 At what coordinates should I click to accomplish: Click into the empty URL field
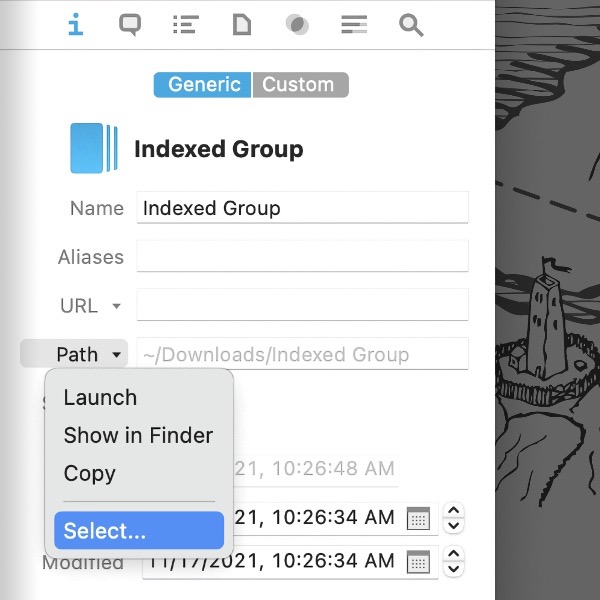(302, 305)
